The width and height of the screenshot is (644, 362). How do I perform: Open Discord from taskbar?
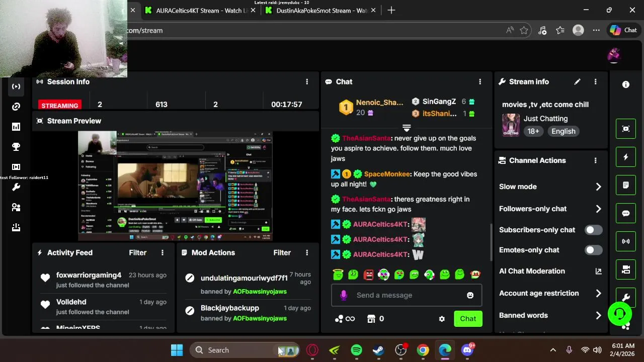[467, 350]
